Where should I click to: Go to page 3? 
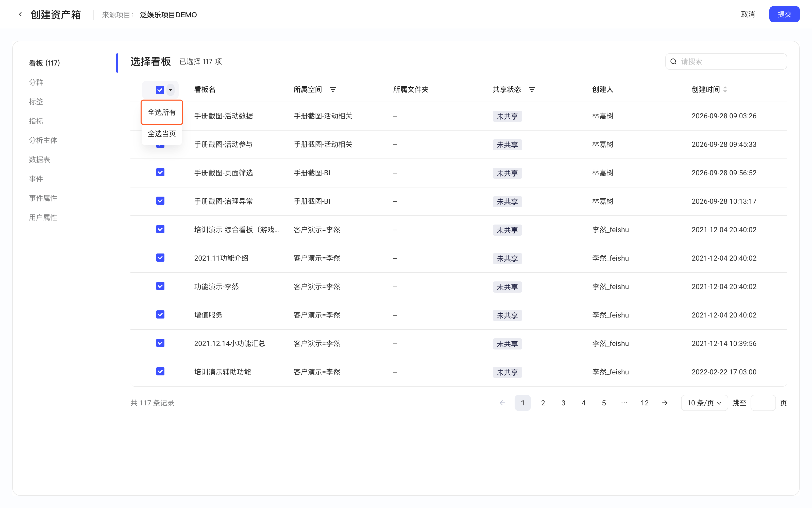tap(563, 403)
